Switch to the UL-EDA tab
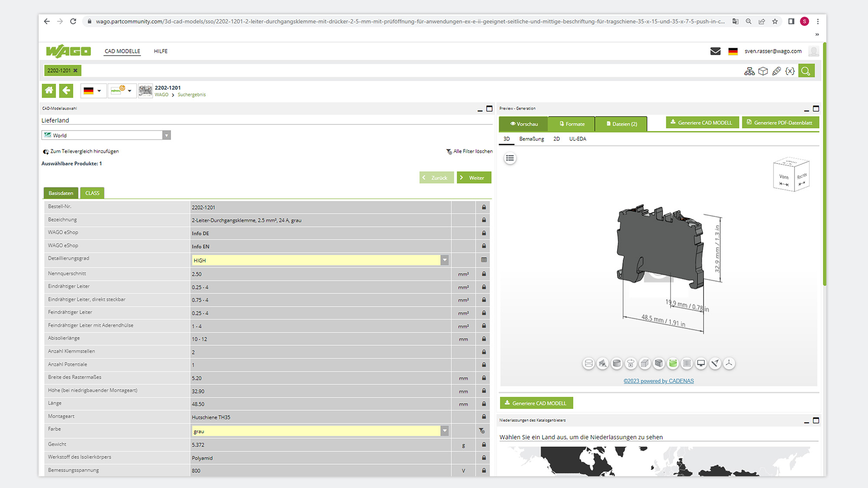 coord(578,139)
